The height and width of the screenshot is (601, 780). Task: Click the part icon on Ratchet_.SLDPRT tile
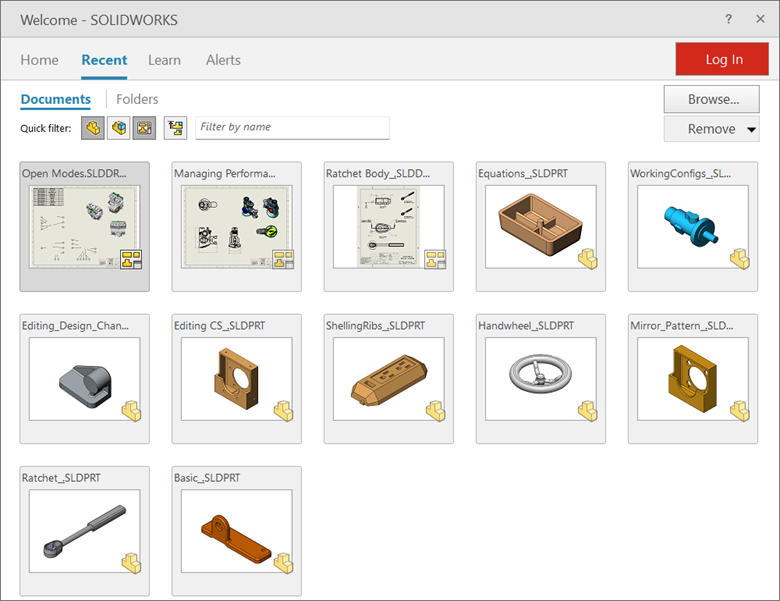[x=132, y=563]
